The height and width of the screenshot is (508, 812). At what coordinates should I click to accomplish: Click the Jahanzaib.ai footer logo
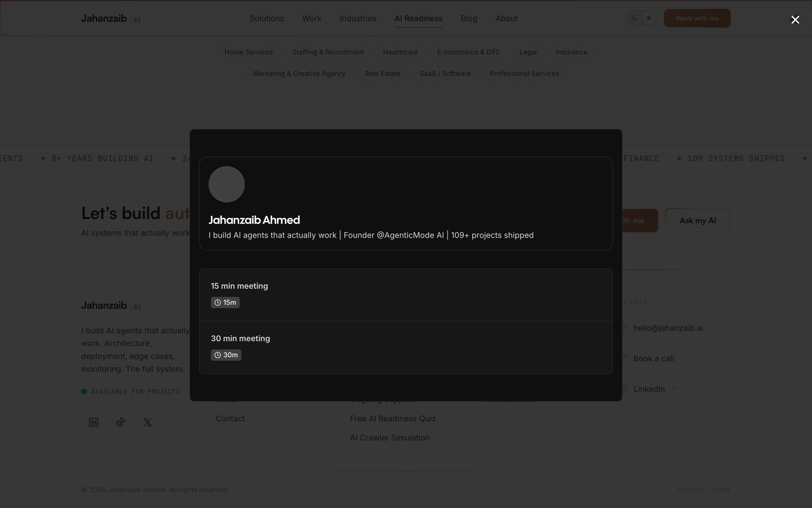(111, 305)
